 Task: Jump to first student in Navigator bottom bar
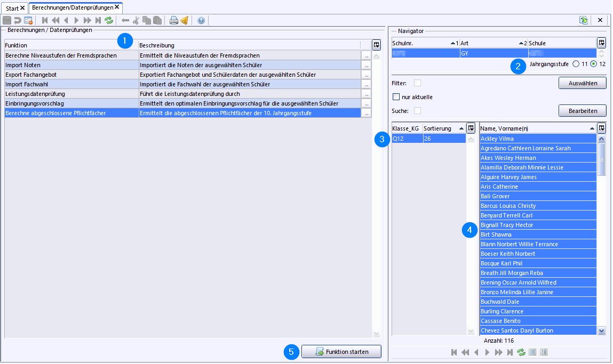(454, 352)
